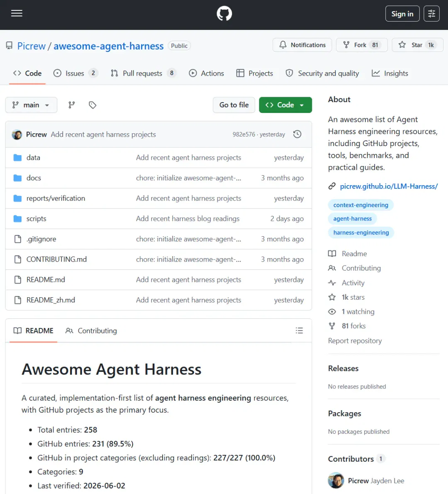
Task: Open README_zh.md file name
Action: coord(51,300)
